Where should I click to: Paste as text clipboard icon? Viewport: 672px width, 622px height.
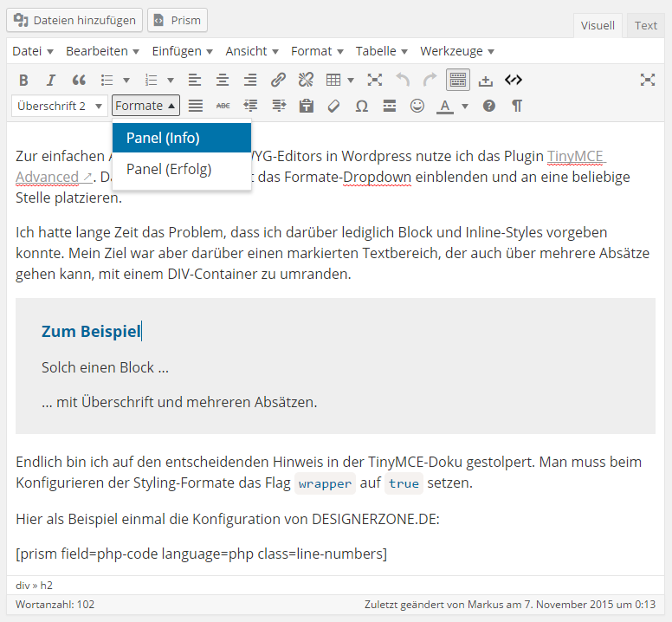coord(306,106)
